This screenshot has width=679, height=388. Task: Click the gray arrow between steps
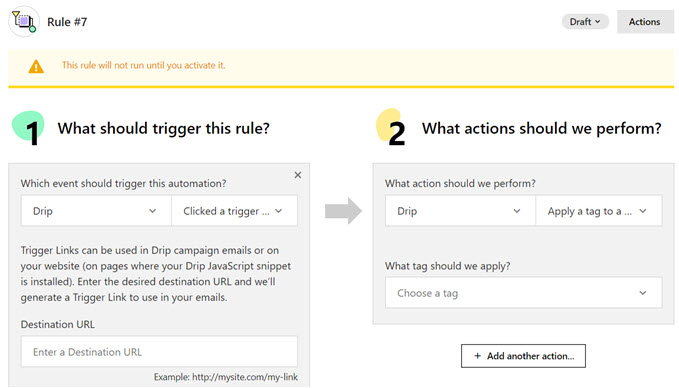[x=343, y=211]
